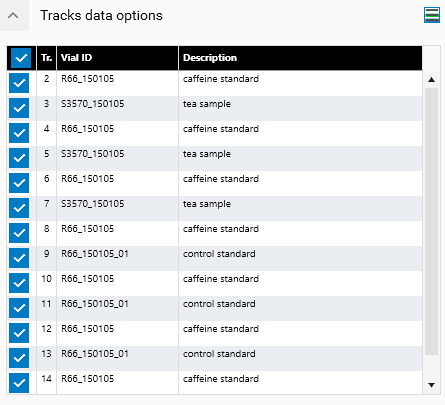Deselect track 5 checkbox
Viewport: 445px width, 405px height.
coord(19,158)
